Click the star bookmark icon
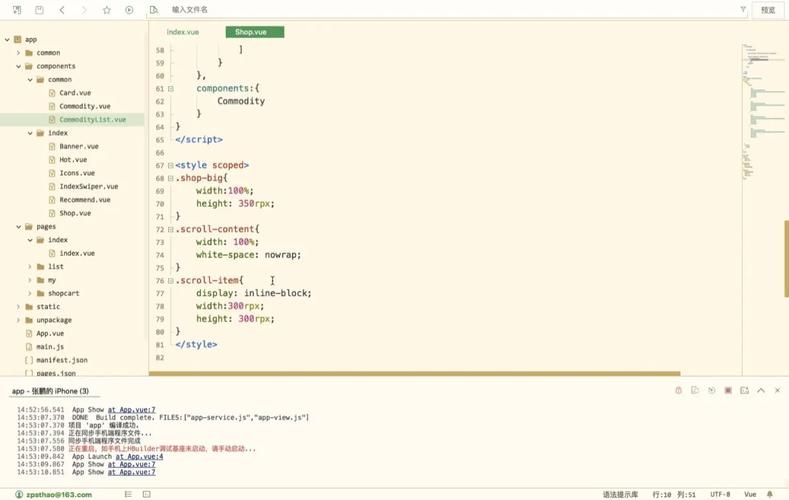Viewport: 789px width, 500px height. 107,10
